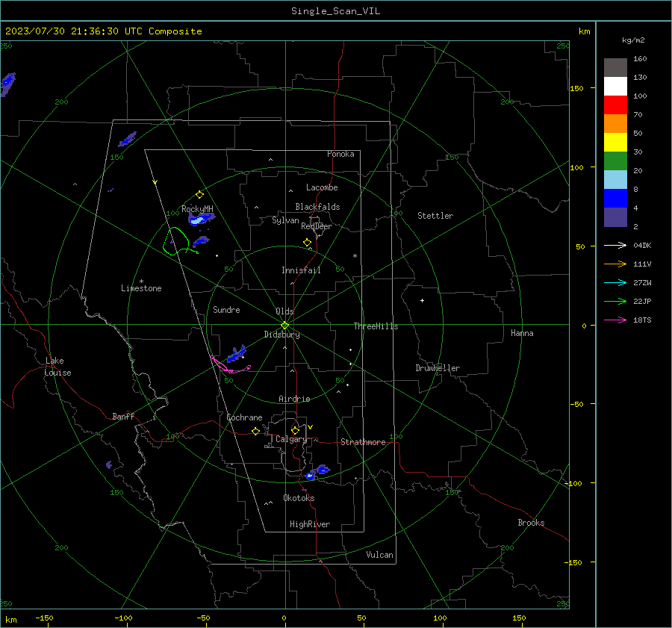Click the Didsbury city label
Image resolution: width=672 pixels, height=628 pixels.
(x=281, y=335)
